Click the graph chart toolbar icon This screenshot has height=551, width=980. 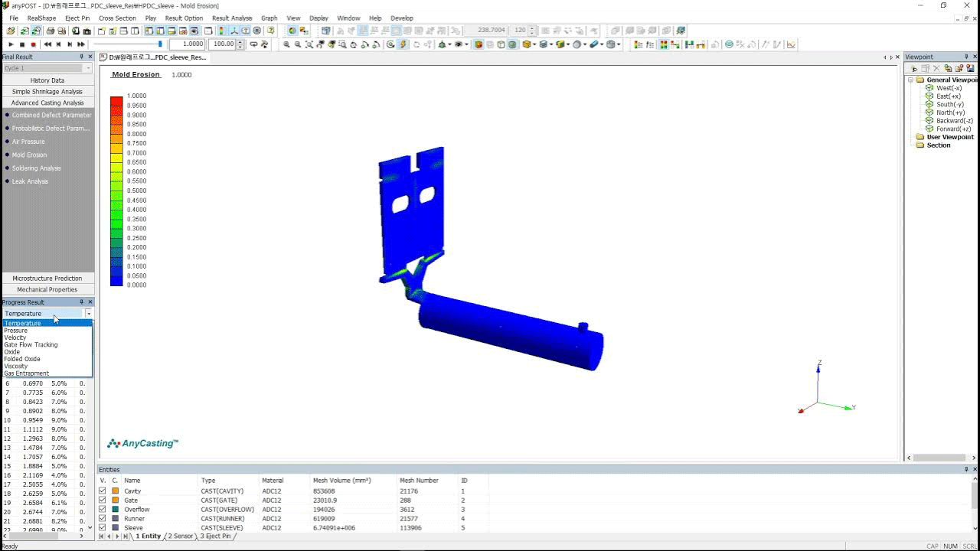point(791,44)
